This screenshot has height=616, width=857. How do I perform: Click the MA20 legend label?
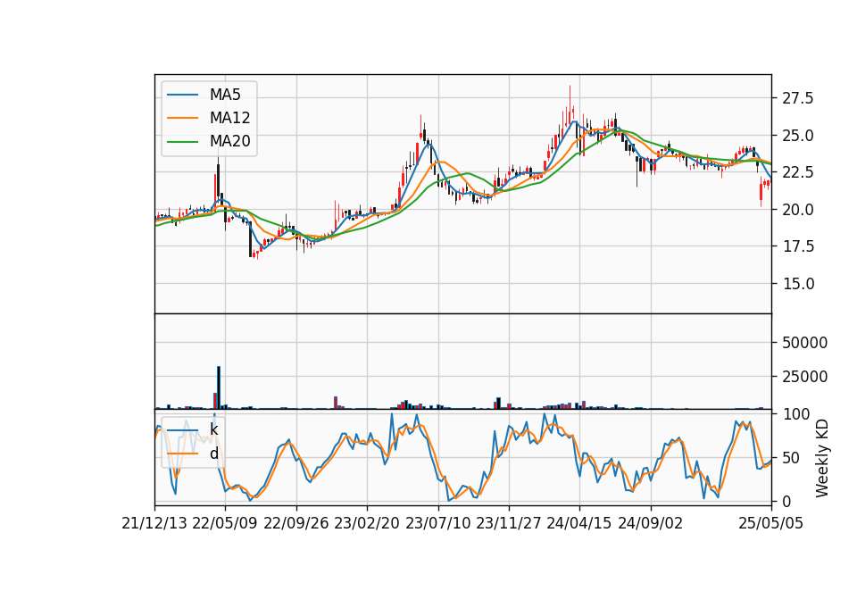(x=229, y=141)
